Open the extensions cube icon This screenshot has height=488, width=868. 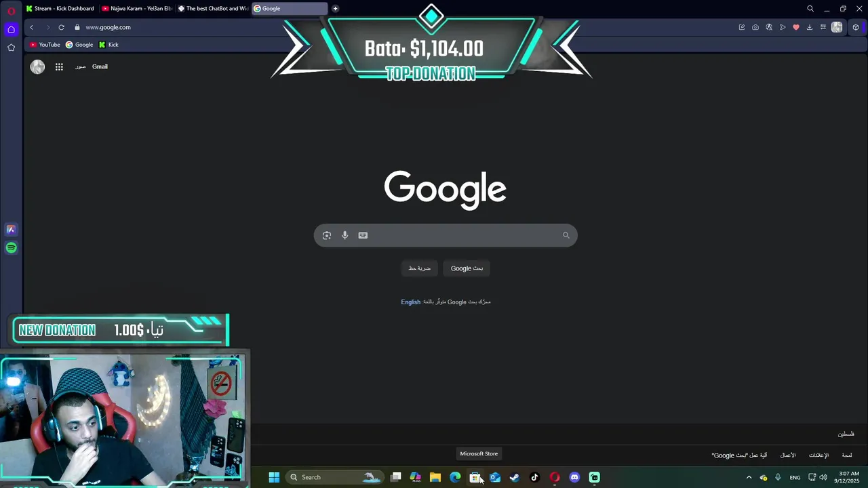click(856, 27)
